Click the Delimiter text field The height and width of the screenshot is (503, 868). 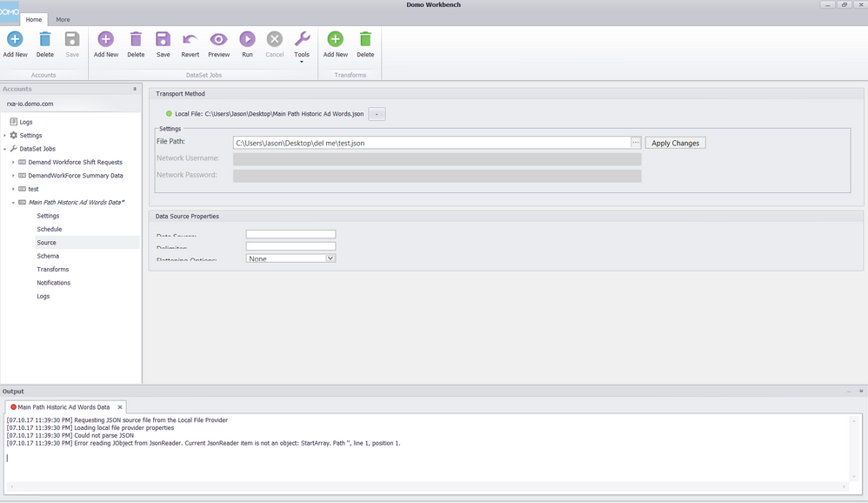click(290, 246)
